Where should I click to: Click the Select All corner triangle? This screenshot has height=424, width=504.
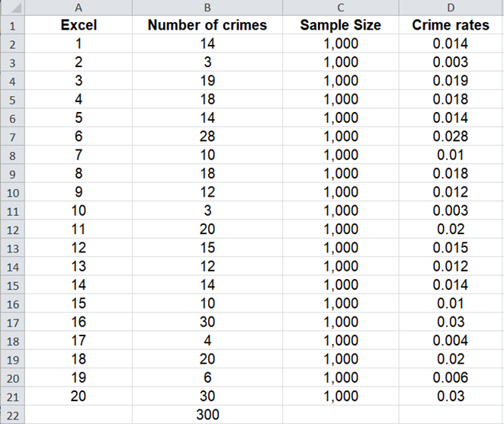13,7
